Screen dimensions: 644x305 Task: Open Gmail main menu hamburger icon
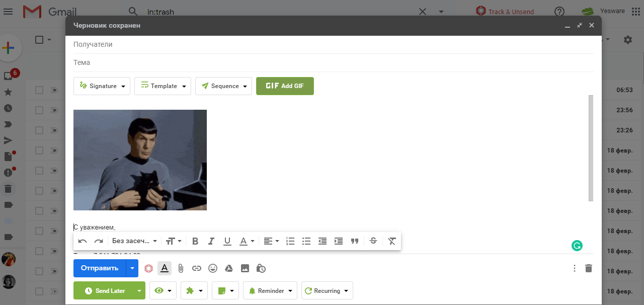tap(8, 11)
